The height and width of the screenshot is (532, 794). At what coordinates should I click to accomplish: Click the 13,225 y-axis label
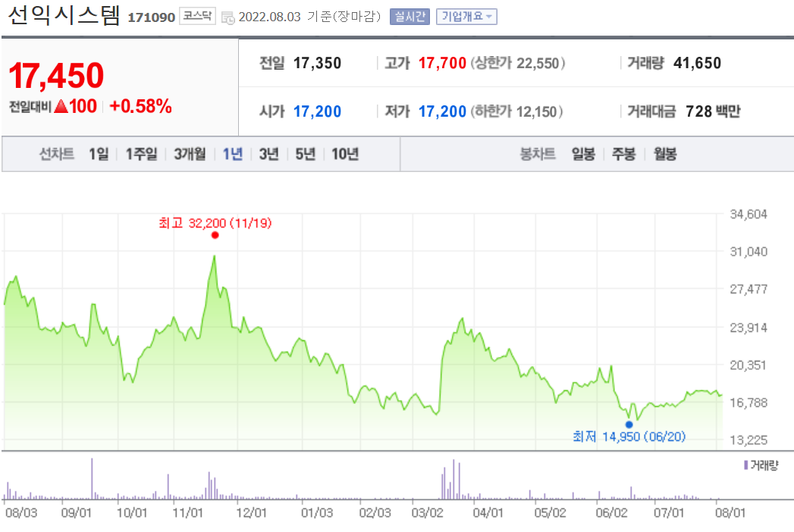point(748,440)
